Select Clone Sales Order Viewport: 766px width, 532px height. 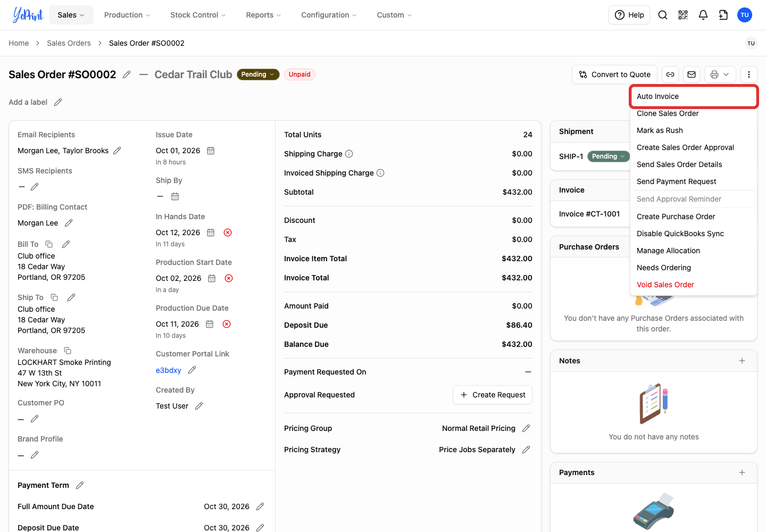pyautogui.click(x=694, y=113)
